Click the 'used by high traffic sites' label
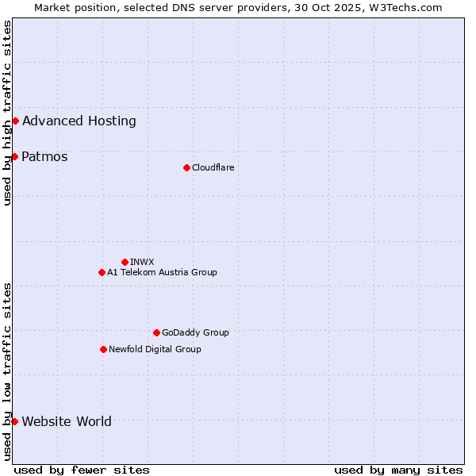This screenshot has height=476, width=476. (x=7, y=113)
